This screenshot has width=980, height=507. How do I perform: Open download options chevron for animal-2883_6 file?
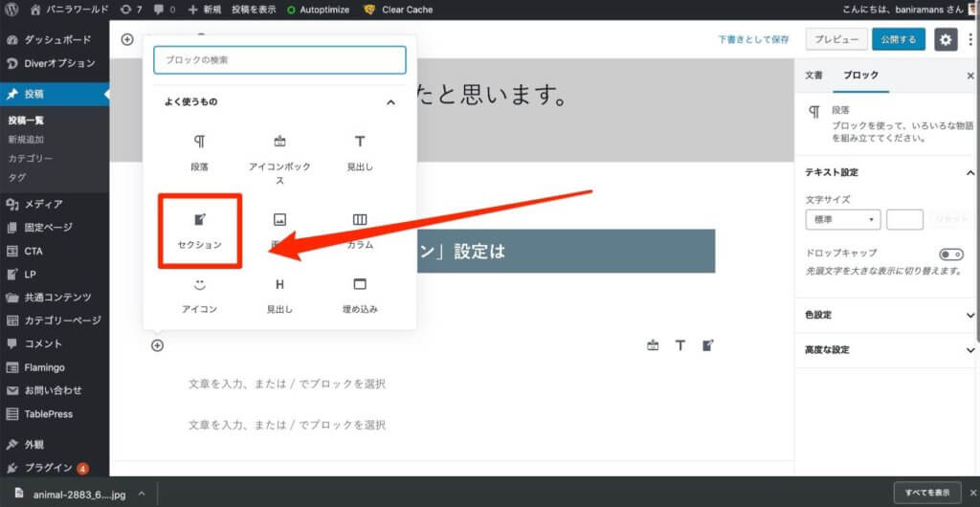pyautogui.click(x=142, y=494)
